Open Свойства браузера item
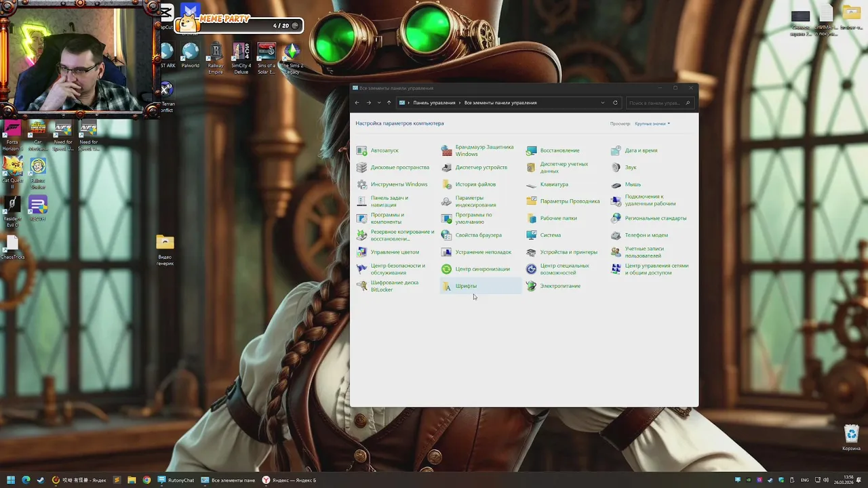The width and height of the screenshot is (868, 488). point(472,235)
